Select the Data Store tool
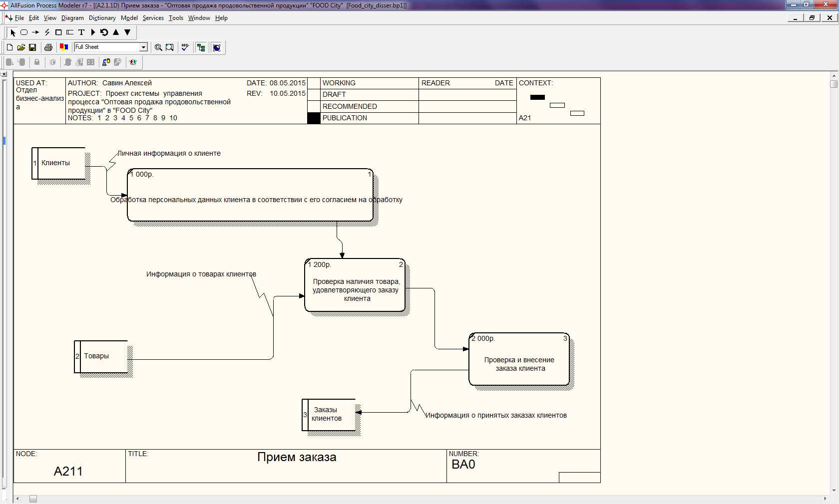The width and height of the screenshot is (839, 504). [70, 32]
